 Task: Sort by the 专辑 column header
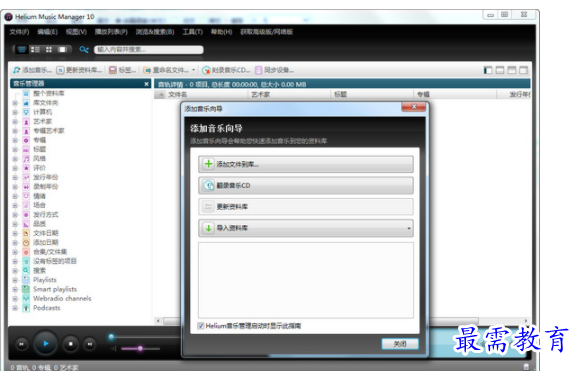(x=455, y=95)
